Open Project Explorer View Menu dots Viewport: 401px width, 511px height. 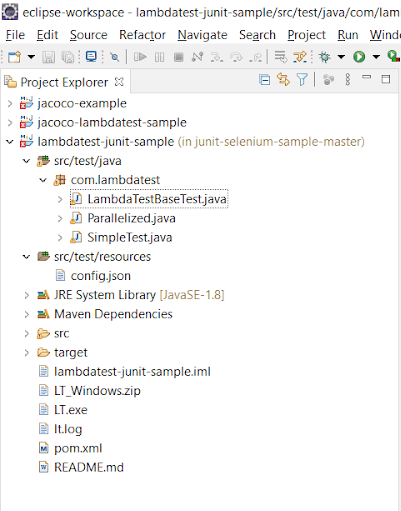[x=348, y=79]
